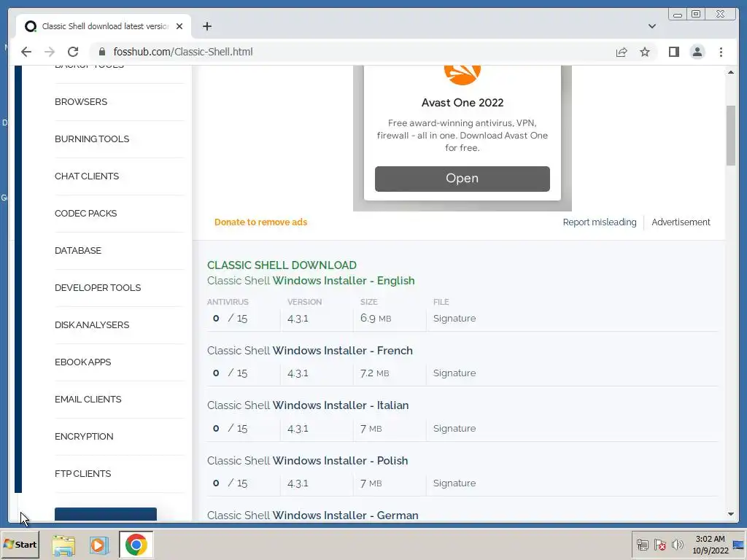The image size is (747, 560).
Task: Open the Chrome profile avatar icon
Action: tap(697, 52)
